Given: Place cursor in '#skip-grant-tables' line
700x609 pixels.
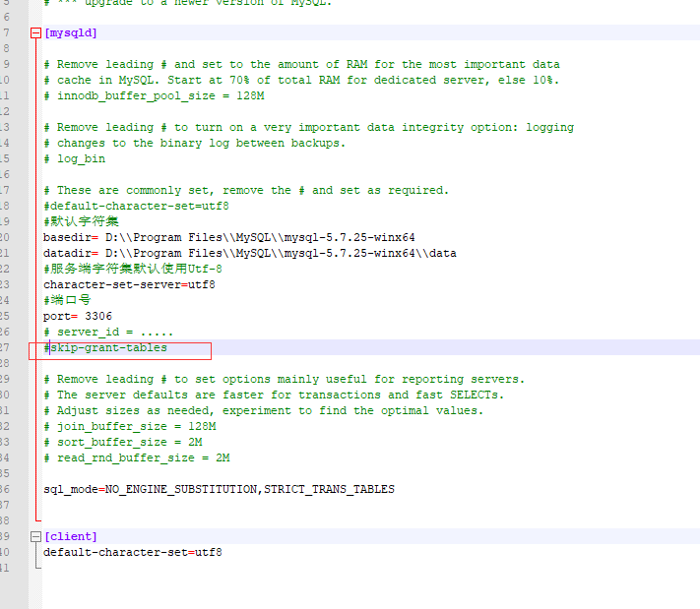Looking at the screenshot, I should (105, 347).
